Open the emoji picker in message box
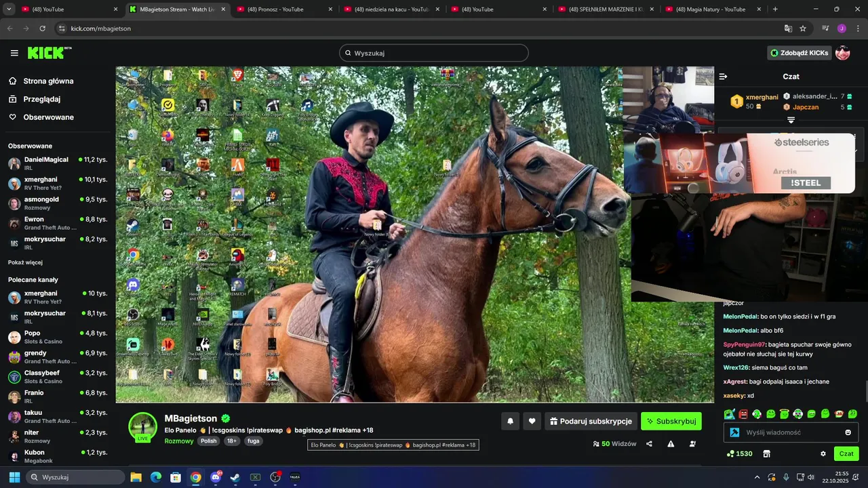The width and height of the screenshot is (868, 488). coord(848,432)
